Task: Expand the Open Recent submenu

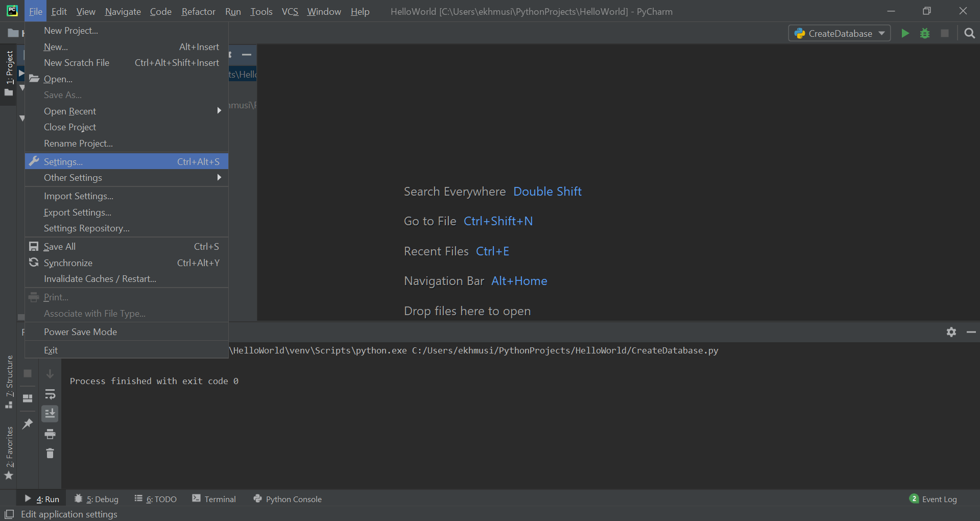Action: click(x=70, y=111)
